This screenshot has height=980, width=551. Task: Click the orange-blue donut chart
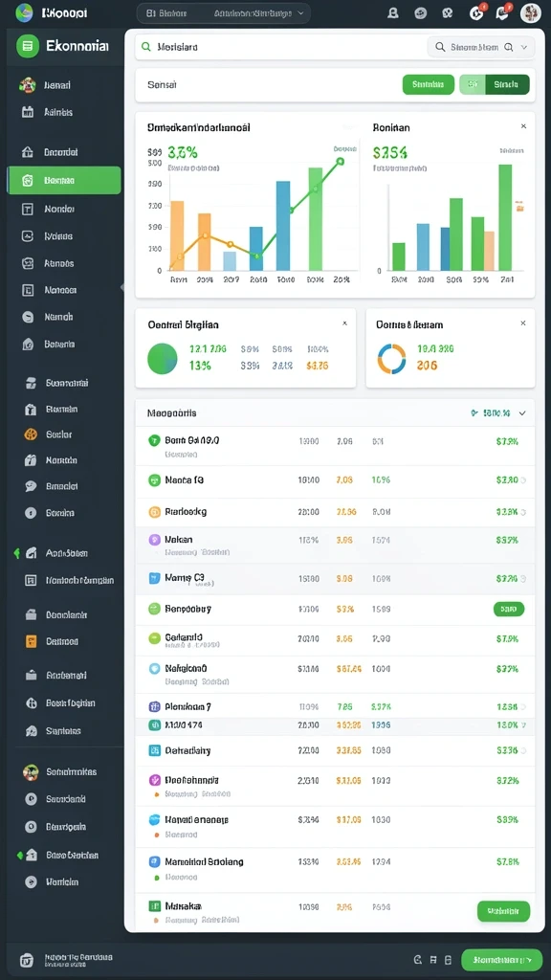tap(391, 359)
